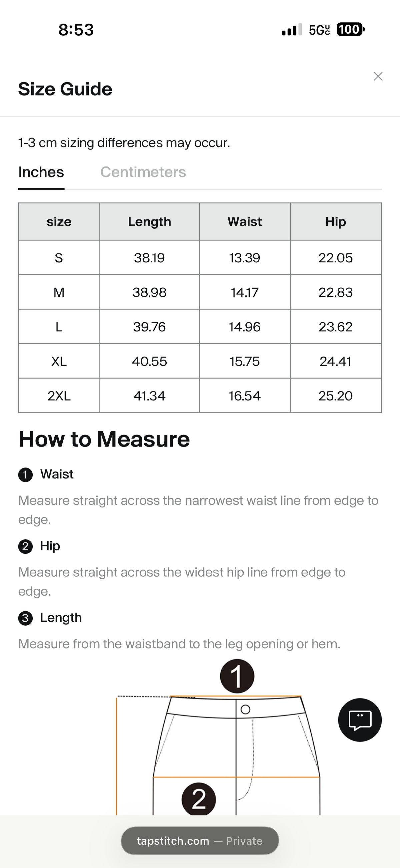Tap the 8:53 clock in status bar
The height and width of the screenshot is (868, 400).
(x=76, y=30)
